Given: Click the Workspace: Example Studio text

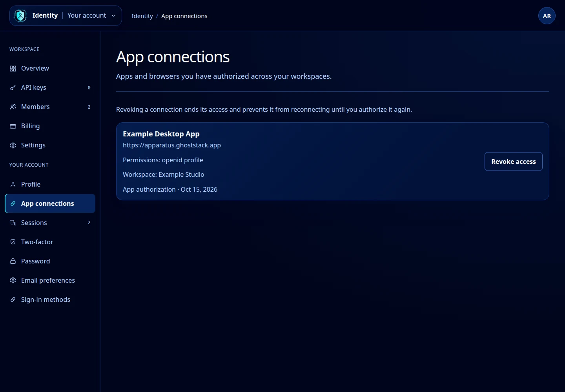Looking at the screenshot, I should (164, 174).
